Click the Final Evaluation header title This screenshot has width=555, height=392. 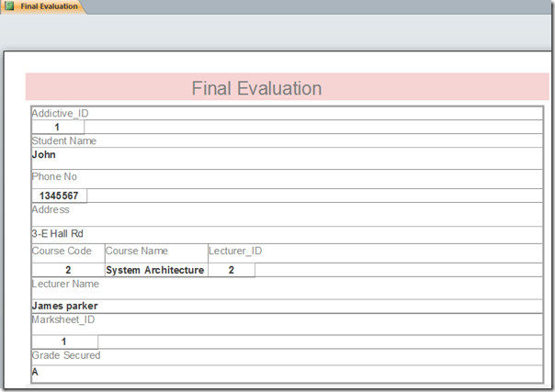256,88
